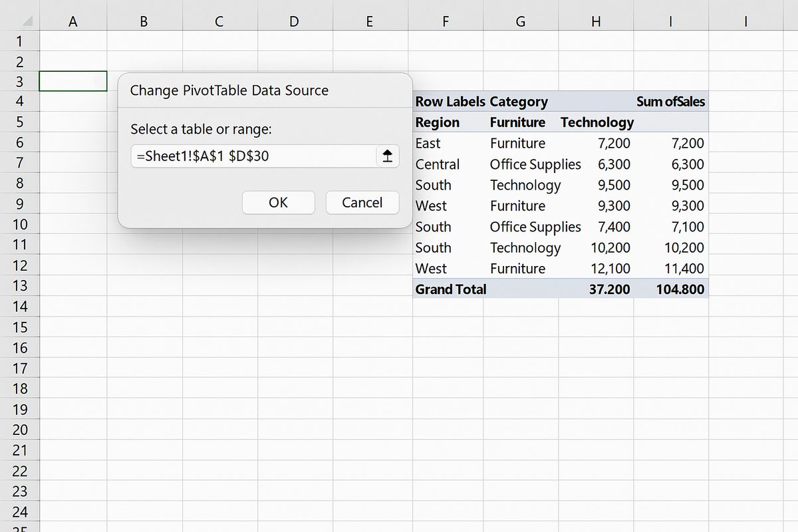Screen dimensions: 798x532
Task: Select the column E header
Action: pyautogui.click(x=370, y=21)
